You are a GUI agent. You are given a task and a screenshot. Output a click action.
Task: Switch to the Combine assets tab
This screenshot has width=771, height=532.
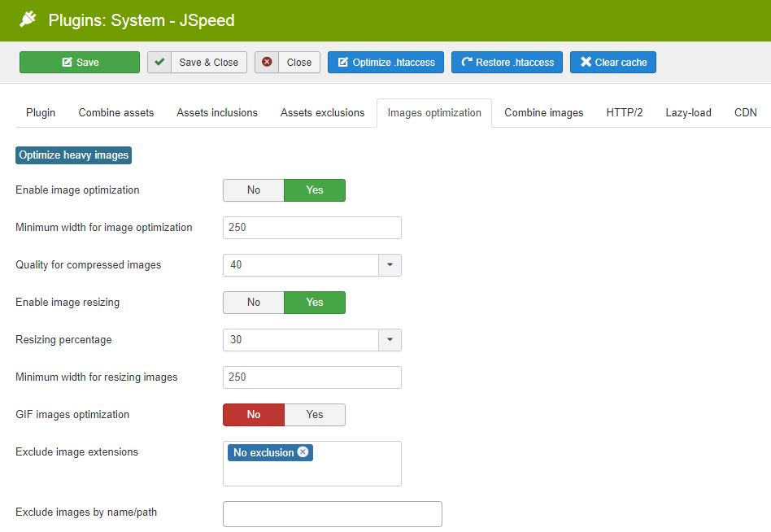(x=116, y=113)
